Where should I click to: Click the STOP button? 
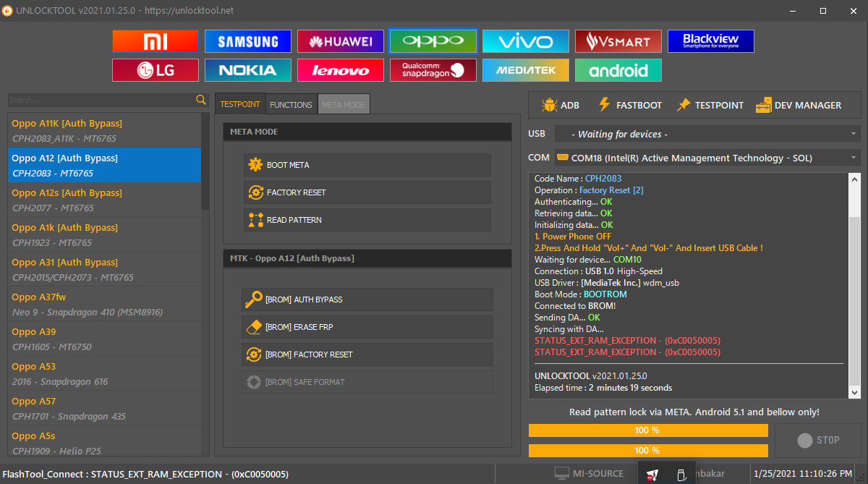[818, 440]
